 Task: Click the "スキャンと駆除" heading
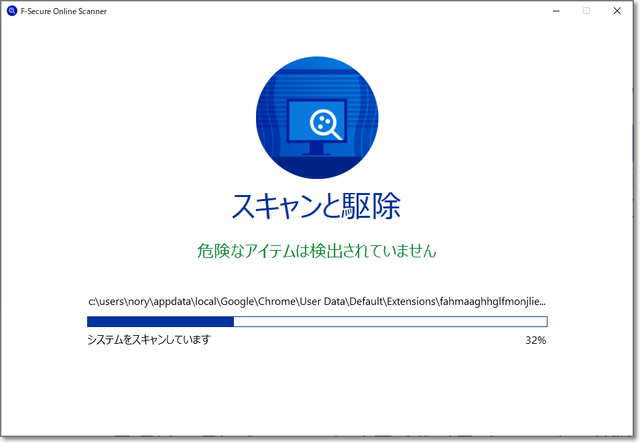pos(316,206)
